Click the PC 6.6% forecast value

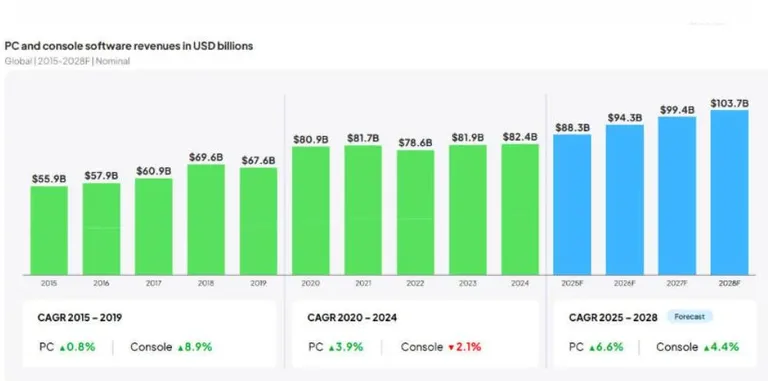tap(606, 347)
